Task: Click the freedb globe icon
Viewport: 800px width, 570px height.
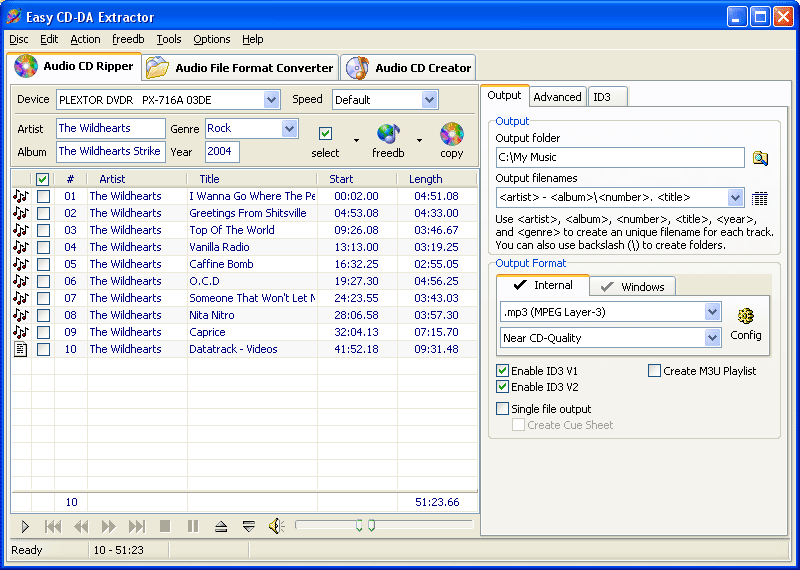Action: (x=388, y=134)
